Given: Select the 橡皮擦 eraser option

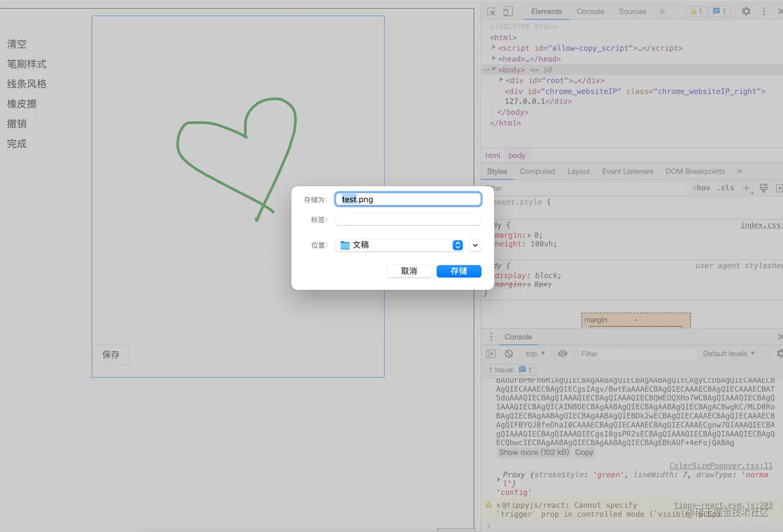Looking at the screenshot, I should pyautogui.click(x=22, y=104).
